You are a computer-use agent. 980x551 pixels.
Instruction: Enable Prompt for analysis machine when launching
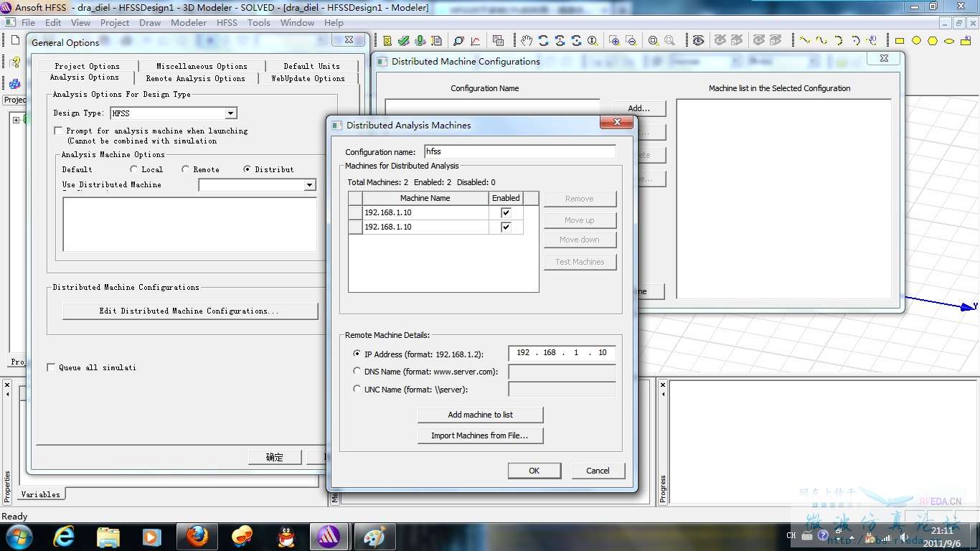[59, 131]
